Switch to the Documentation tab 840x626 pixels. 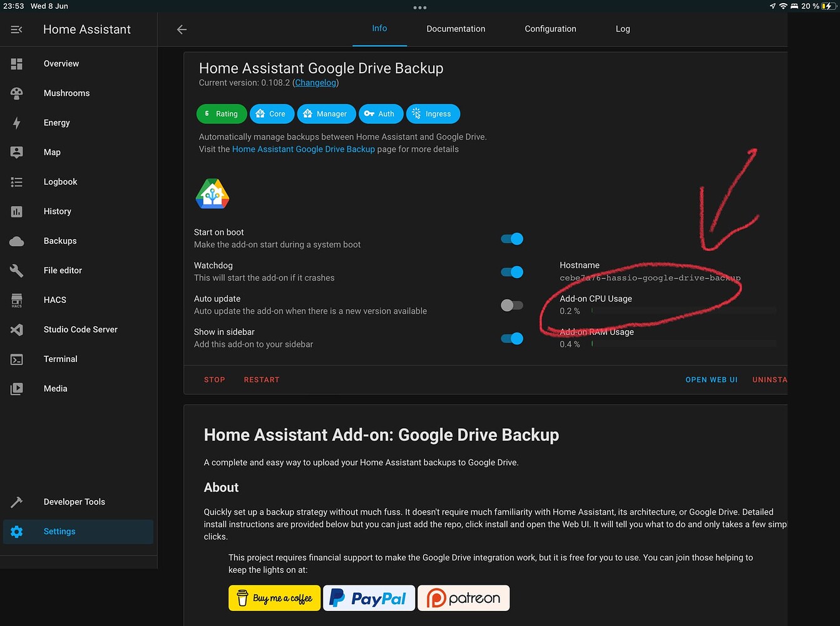(456, 29)
